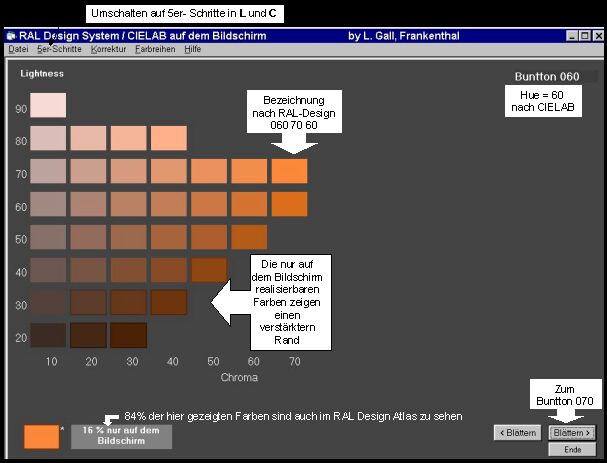
Task: Select the swatch at lightness 20, chroma 30
Action: tap(129, 335)
